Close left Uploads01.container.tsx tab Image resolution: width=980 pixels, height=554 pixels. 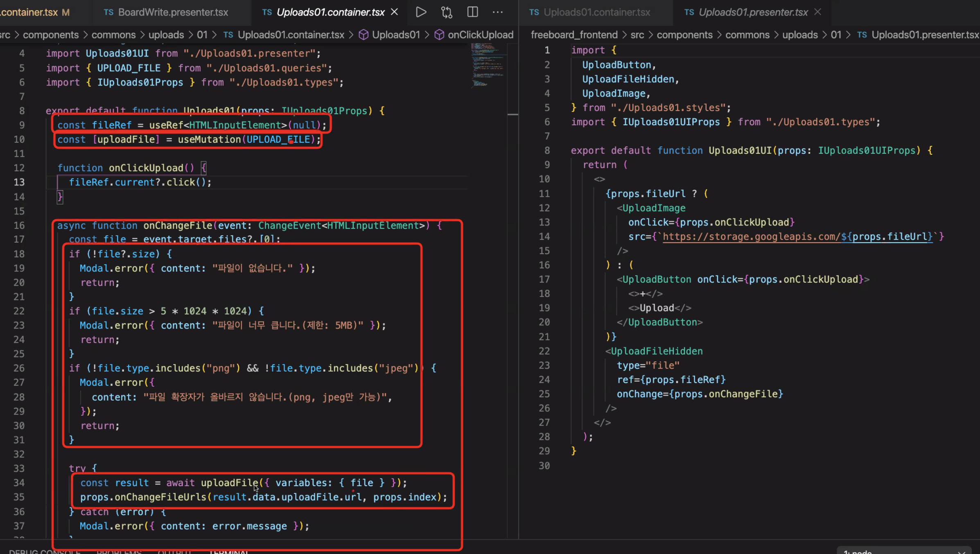(394, 12)
